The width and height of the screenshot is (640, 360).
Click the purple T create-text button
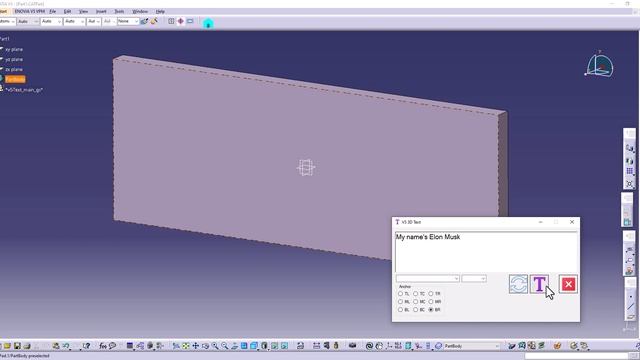tap(539, 284)
